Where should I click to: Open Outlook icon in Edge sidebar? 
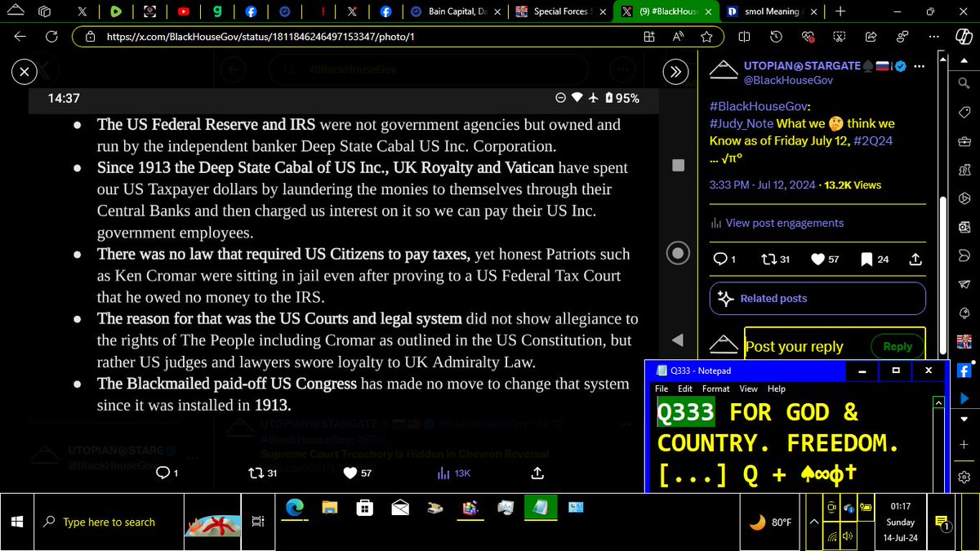[x=964, y=226]
